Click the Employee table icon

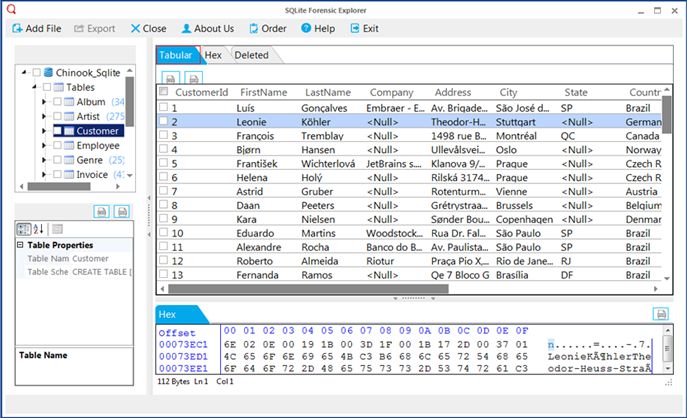[69, 145]
